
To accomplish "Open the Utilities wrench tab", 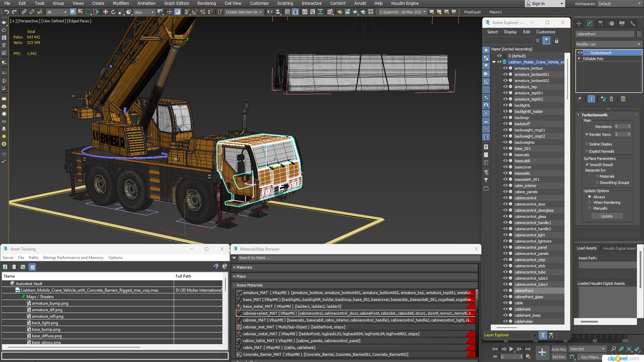I will pyautogui.click(x=633, y=23).
